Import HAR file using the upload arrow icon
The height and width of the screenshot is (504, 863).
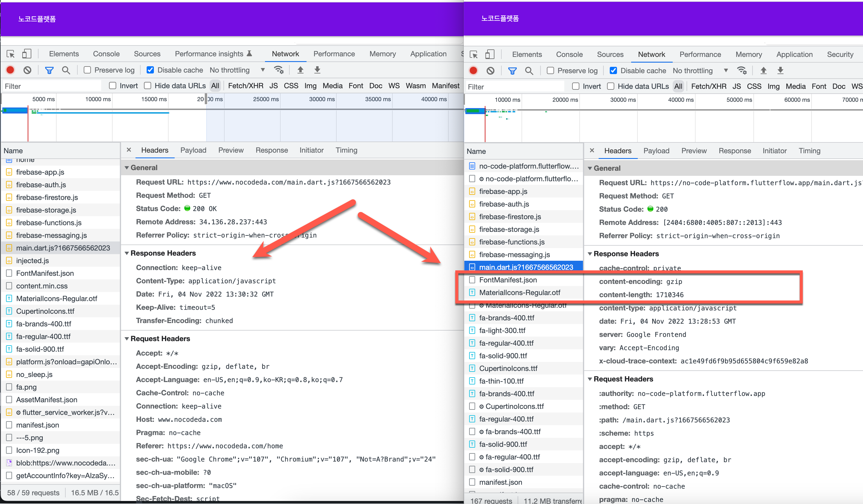300,70
